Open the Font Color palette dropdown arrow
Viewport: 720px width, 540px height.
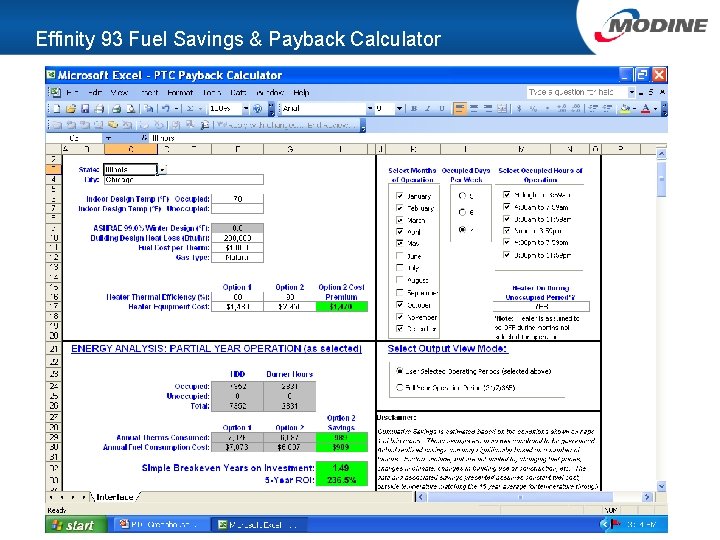pos(655,109)
